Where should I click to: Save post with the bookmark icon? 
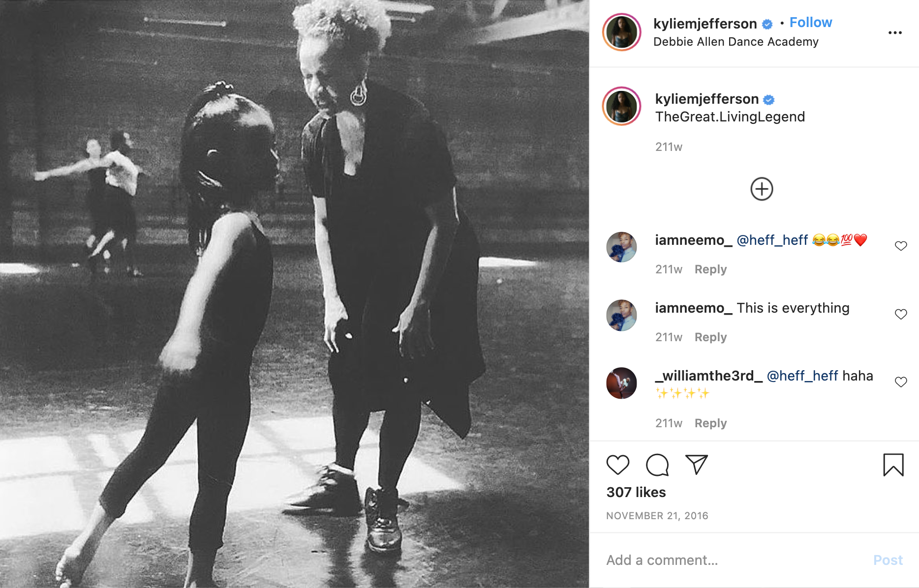[893, 465]
